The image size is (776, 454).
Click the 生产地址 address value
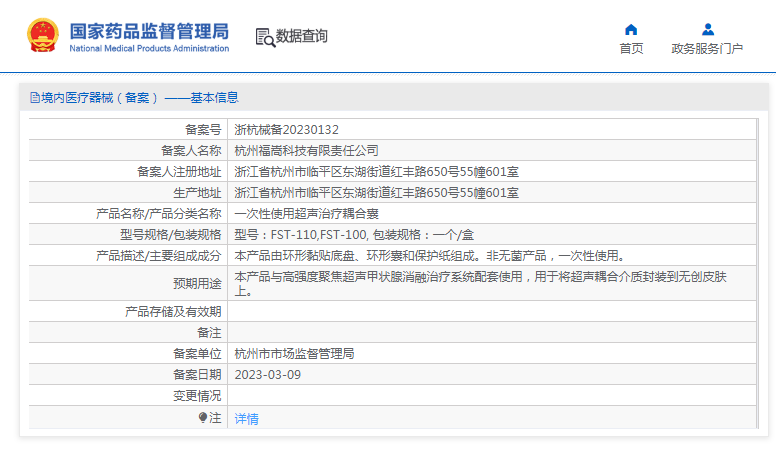click(x=376, y=193)
